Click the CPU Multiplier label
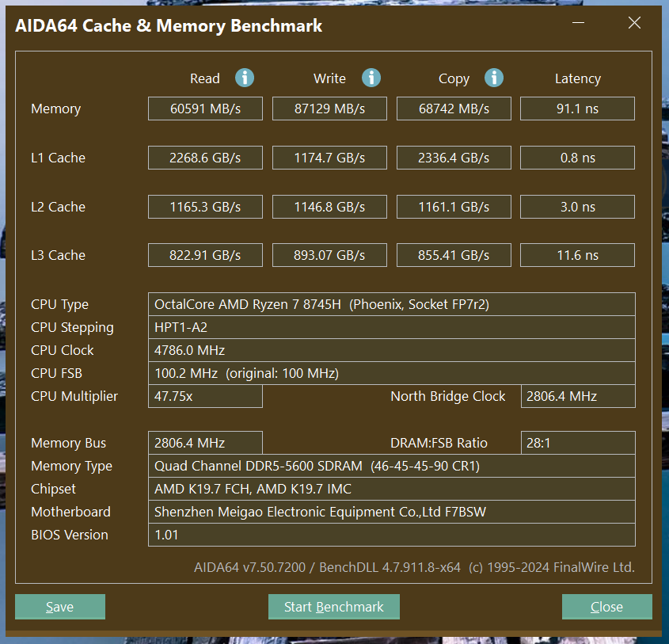The height and width of the screenshot is (644, 669). (74, 397)
